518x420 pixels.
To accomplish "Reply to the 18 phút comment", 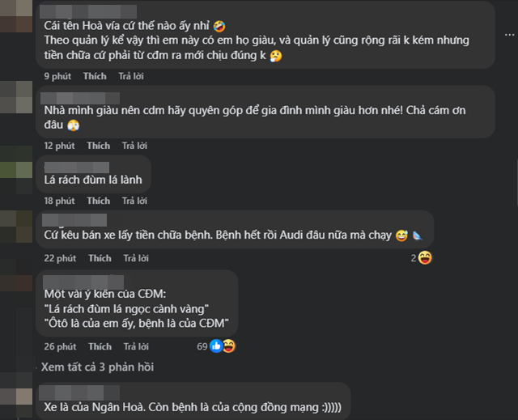I will point(135,201).
